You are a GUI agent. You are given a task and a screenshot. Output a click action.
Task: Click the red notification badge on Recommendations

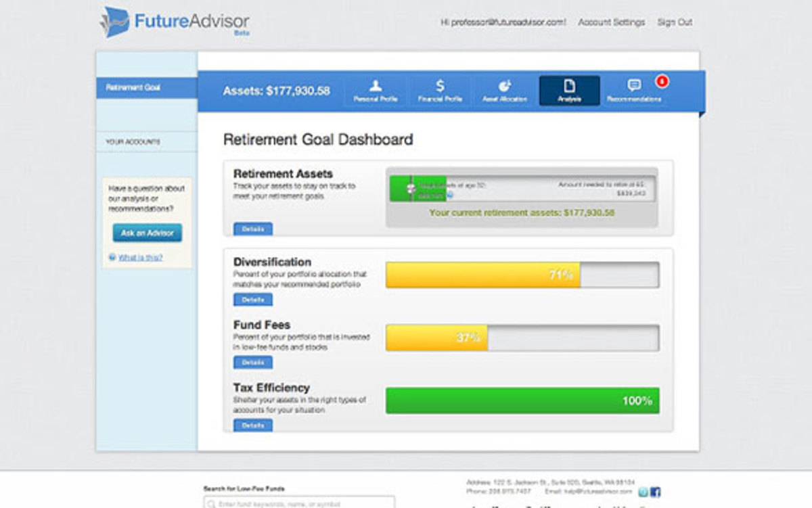[662, 82]
